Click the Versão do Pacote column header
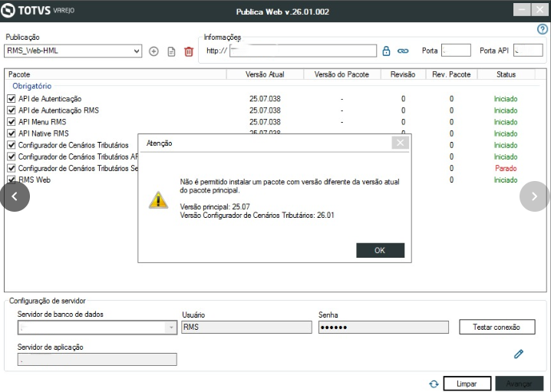The image size is (551, 392). point(341,74)
